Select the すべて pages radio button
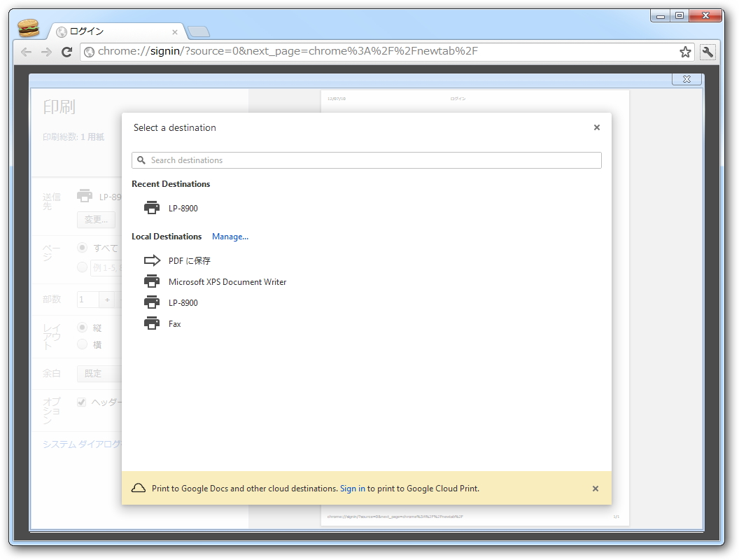The height and width of the screenshot is (560, 739). 82,248
